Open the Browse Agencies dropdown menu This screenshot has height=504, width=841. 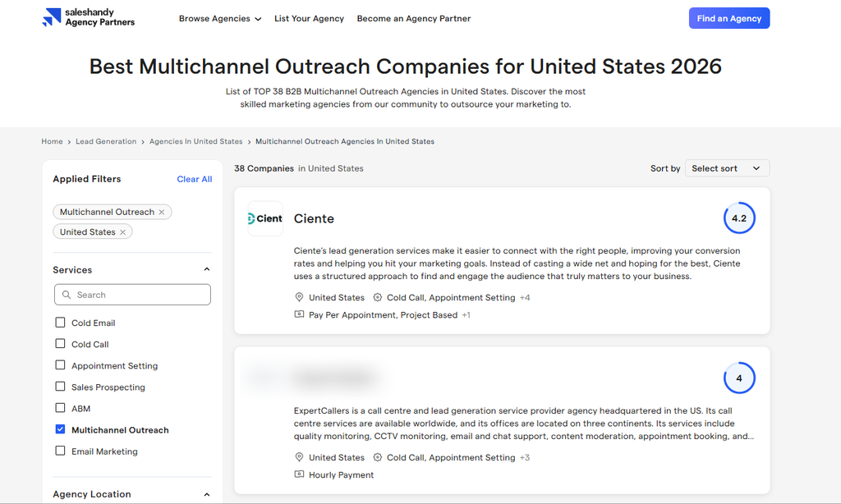(220, 19)
